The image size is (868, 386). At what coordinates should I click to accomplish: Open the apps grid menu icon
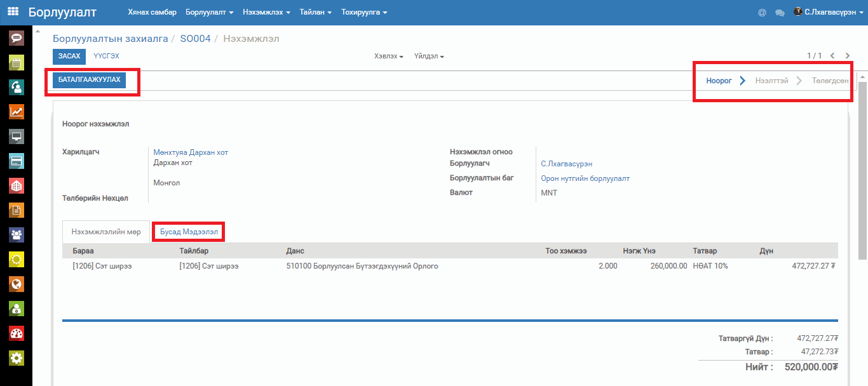click(13, 12)
